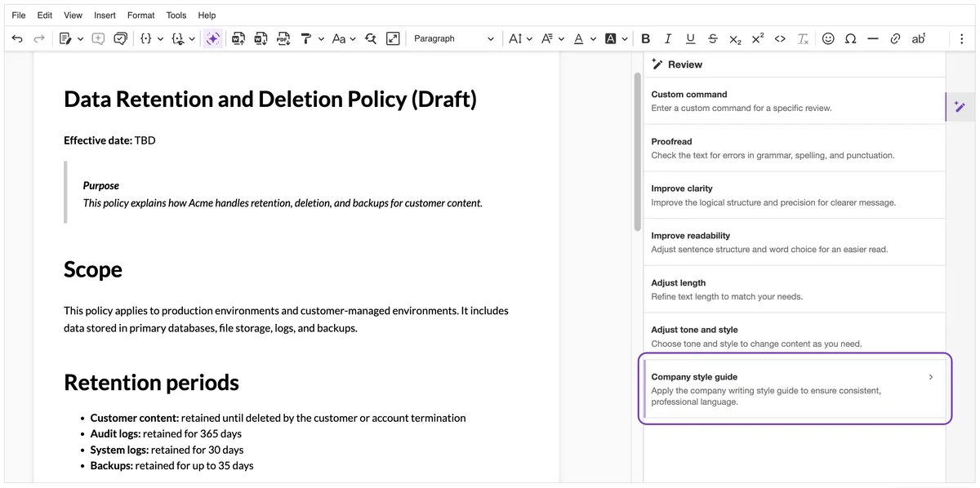Insert a link with chain icon
The width and height of the screenshot is (980, 488).
click(x=895, y=38)
